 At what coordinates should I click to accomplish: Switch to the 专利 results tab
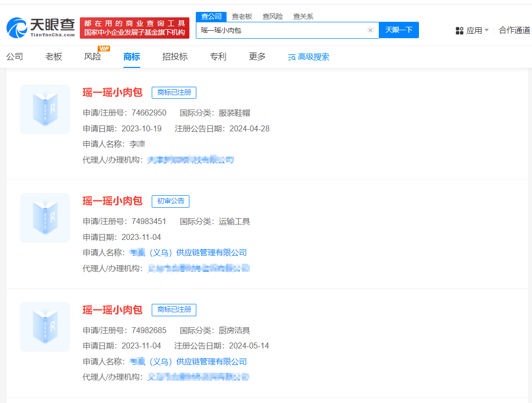tap(218, 57)
